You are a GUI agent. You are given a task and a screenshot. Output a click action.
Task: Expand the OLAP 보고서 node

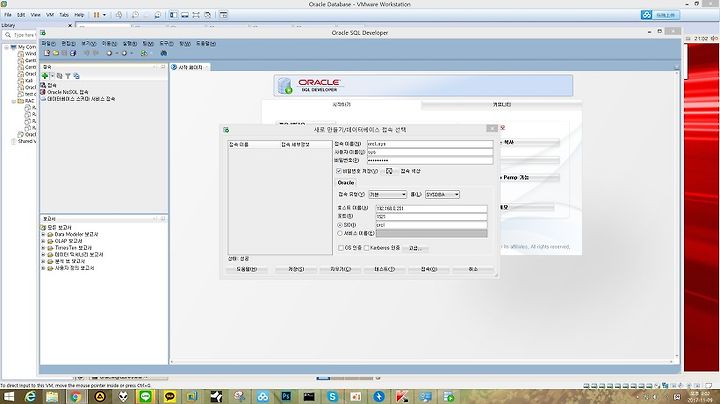coord(43,241)
